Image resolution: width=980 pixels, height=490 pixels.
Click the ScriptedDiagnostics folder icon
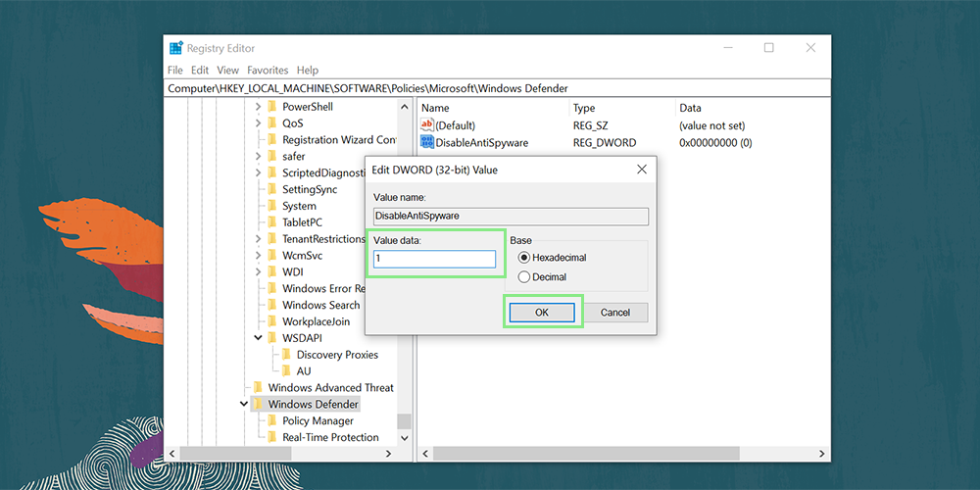pyautogui.click(x=271, y=173)
